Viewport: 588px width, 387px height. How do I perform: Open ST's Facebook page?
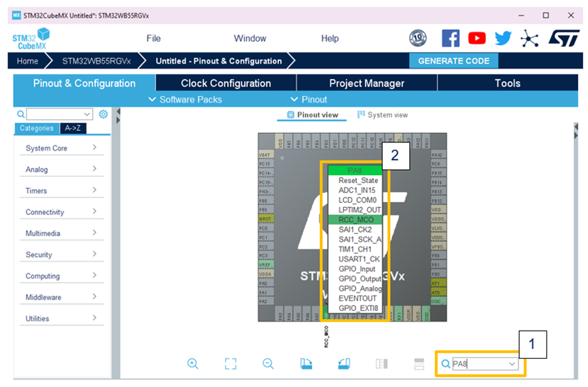click(450, 38)
